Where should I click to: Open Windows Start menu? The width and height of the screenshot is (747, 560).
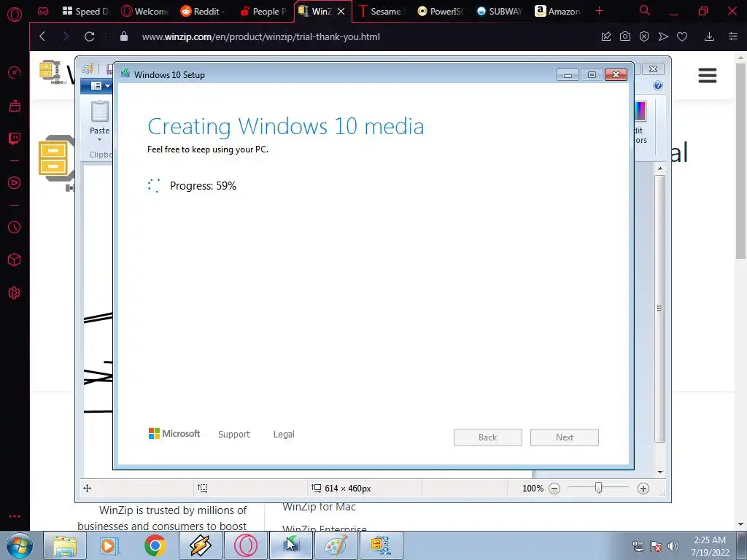coord(20,545)
